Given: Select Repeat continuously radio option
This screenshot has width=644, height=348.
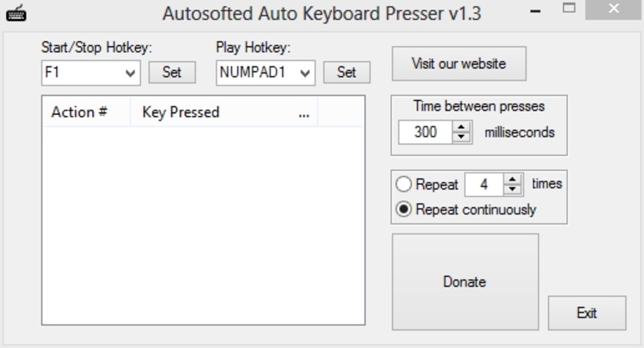Looking at the screenshot, I should click(x=403, y=209).
